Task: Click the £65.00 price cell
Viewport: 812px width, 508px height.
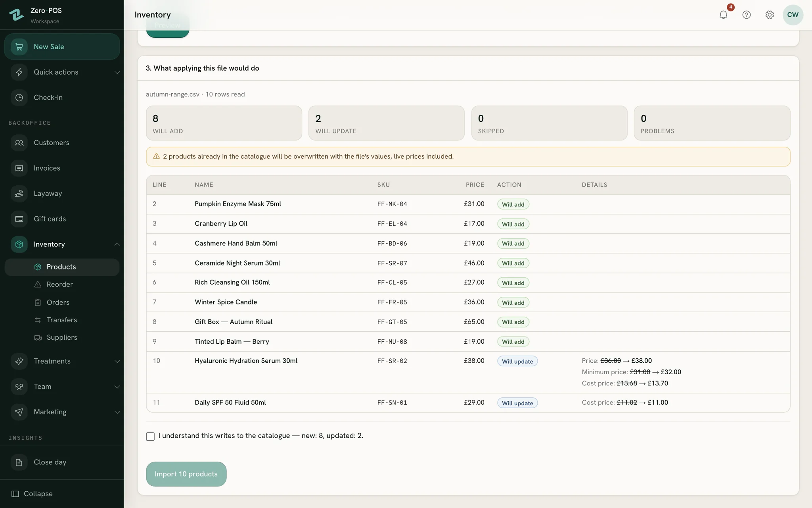Action: [474, 322]
